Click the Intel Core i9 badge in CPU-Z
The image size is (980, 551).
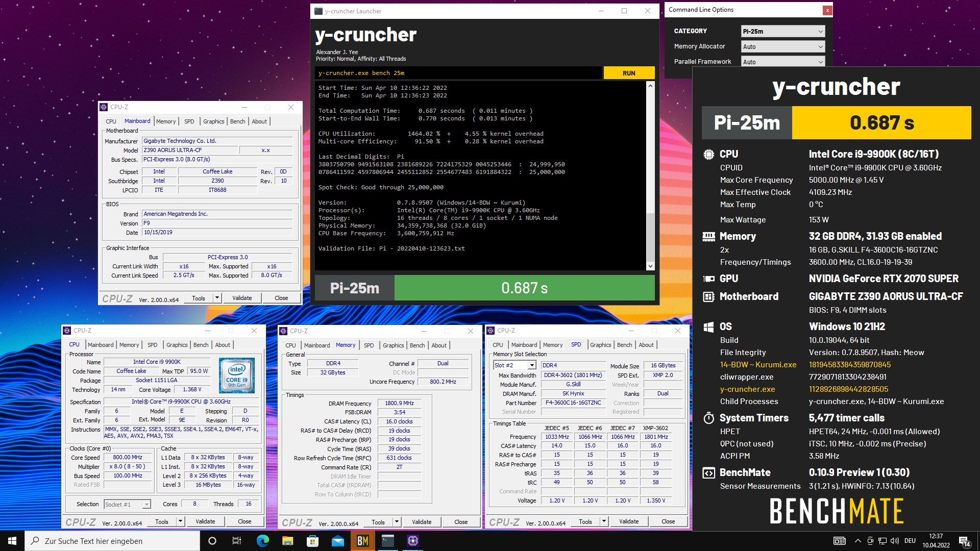[237, 375]
